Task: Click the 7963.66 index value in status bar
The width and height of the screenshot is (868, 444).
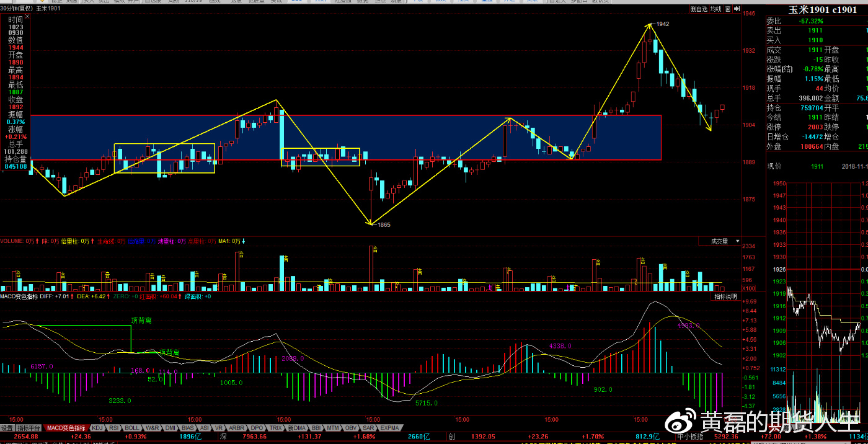Action: click(x=254, y=437)
